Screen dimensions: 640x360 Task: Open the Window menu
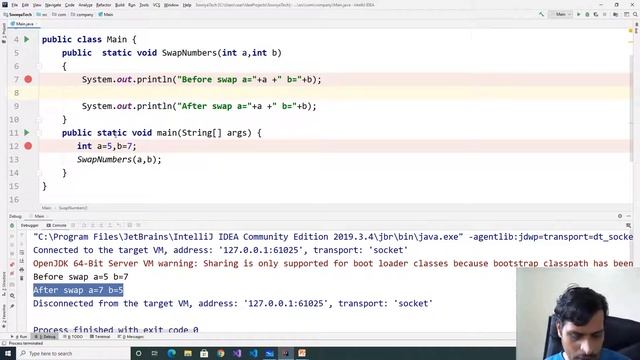(x=171, y=5)
